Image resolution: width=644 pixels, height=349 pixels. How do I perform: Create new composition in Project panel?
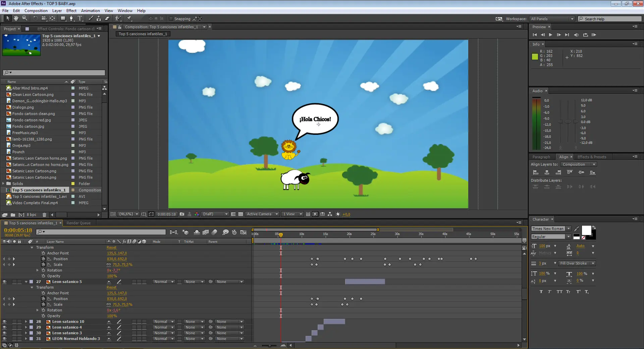[x=21, y=215]
